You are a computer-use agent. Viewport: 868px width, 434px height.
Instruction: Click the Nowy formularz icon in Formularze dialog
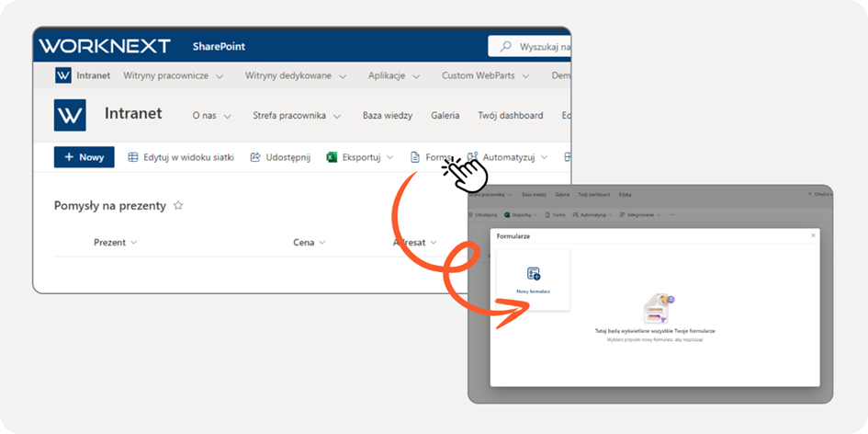coord(533,273)
